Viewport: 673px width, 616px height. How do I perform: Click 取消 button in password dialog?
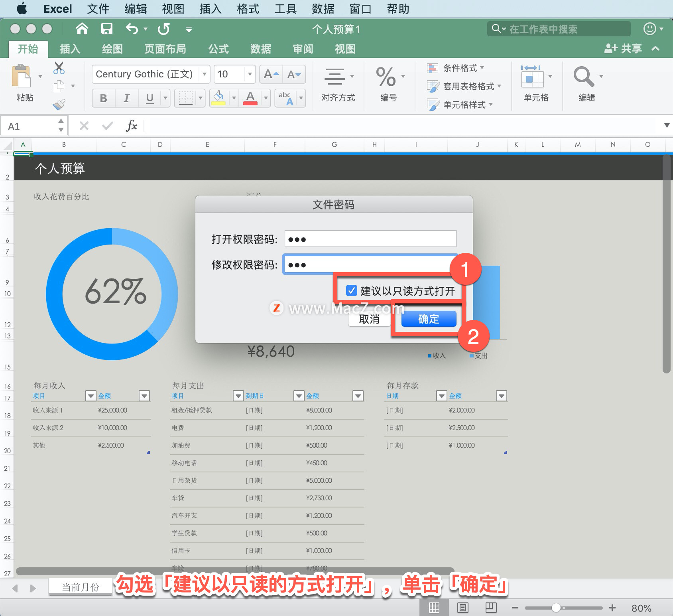click(x=369, y=319)
